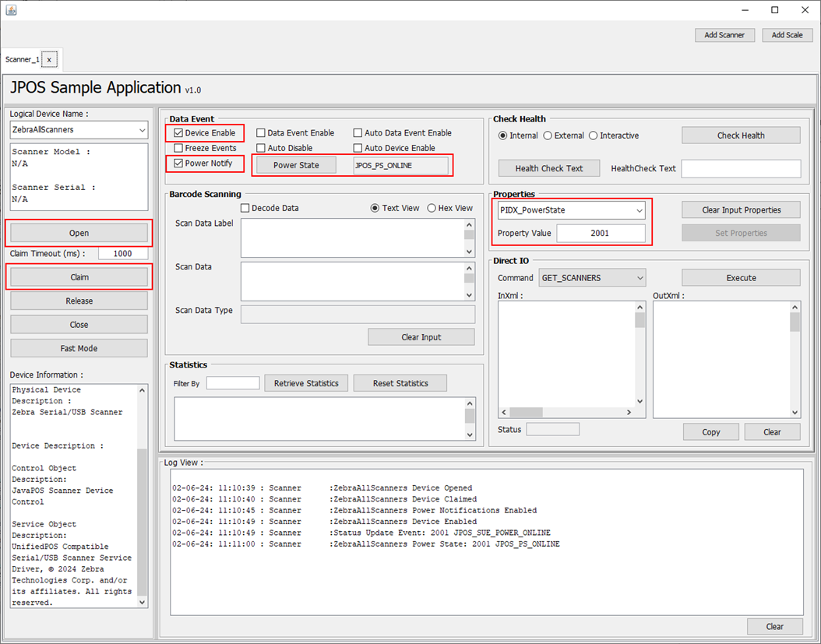Click down arrow of Scan Data Label scrollbar
This screenshot has height=644, width=821.
pos(469,252)
